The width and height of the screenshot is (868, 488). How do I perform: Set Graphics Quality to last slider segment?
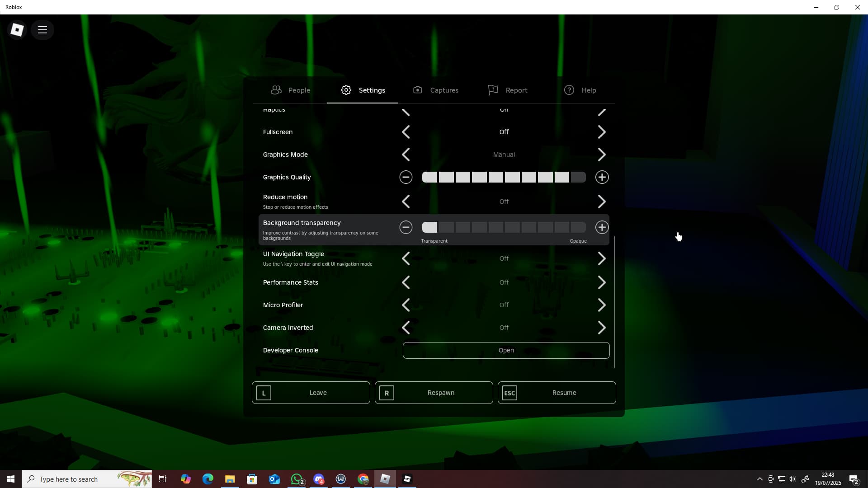point(578,177)
